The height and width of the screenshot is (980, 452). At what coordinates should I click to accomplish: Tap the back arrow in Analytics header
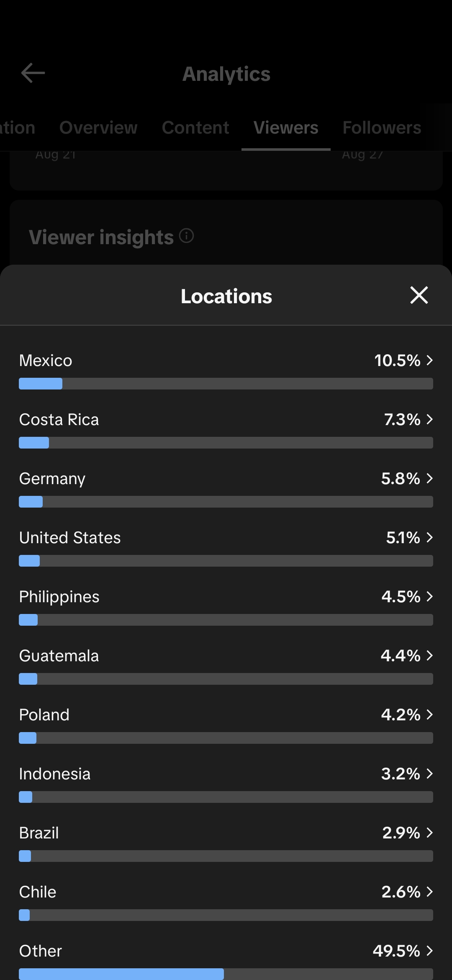[33, 73]
